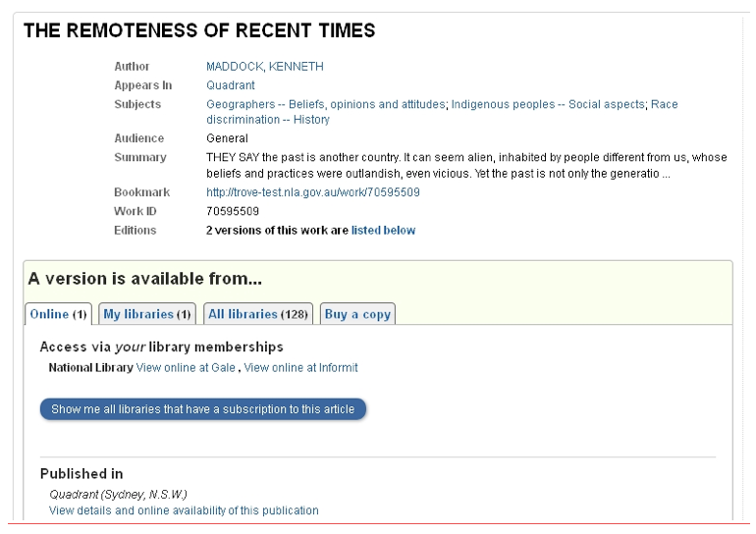Jump to versions via 'listed below' link
Screen dimensions: 756x534
click(x=383, y=231)
